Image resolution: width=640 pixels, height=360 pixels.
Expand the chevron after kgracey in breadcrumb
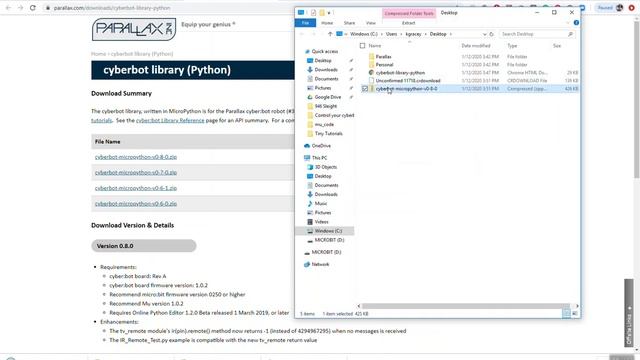click(425, 34)
